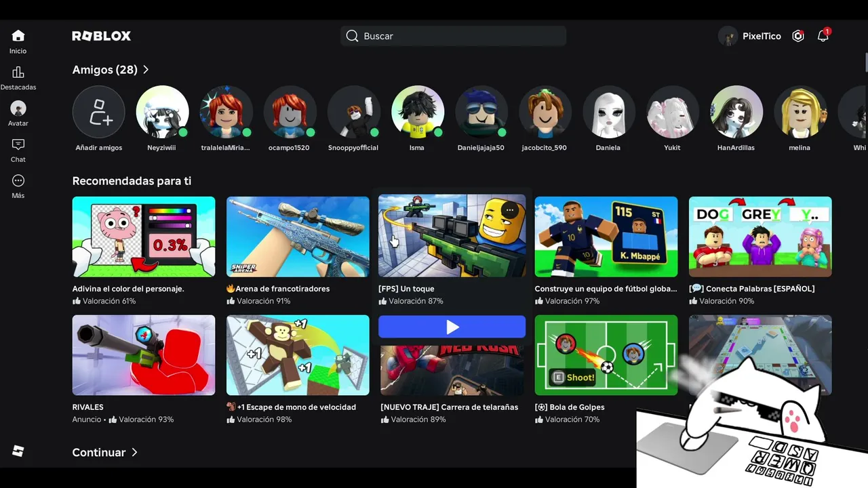Click the Continuar heading text
The height and width of the screenshot is (488, 868).
pos(99,452)
